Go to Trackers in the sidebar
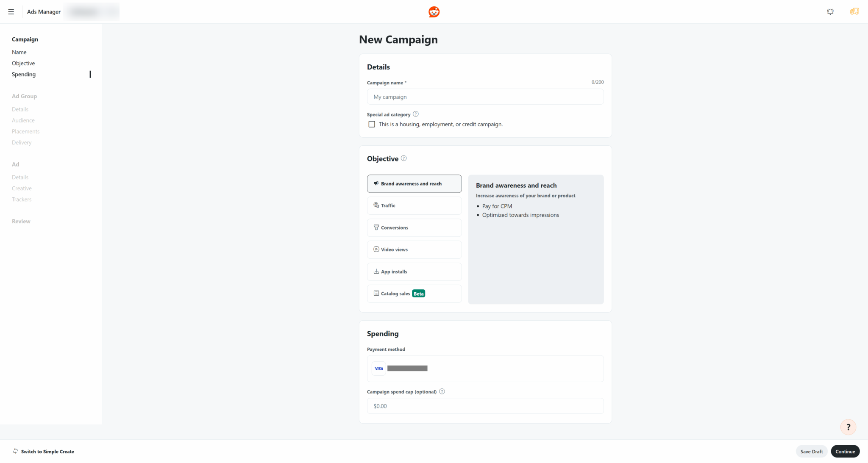868x463 pixels. (x=22, y=199)
